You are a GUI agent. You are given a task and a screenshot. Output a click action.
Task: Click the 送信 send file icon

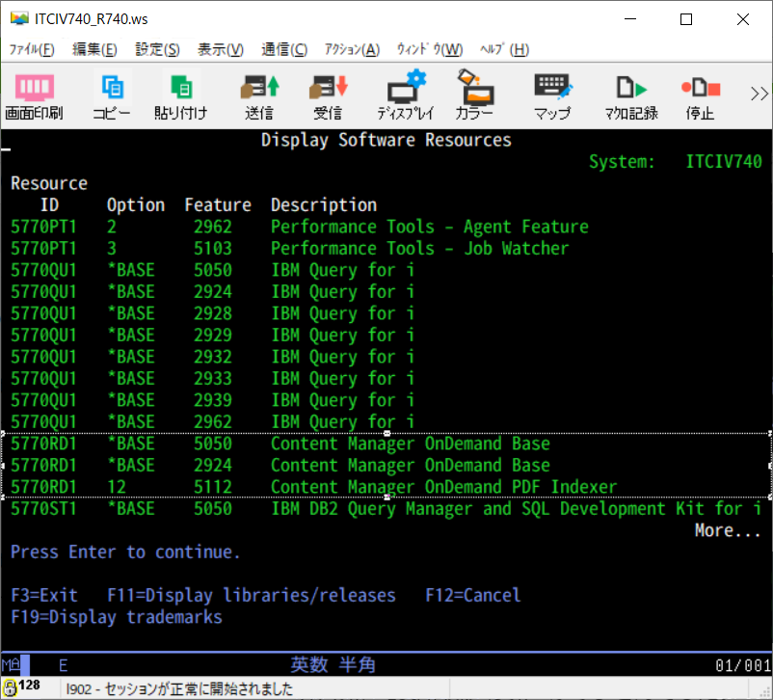tap(259, 96)
